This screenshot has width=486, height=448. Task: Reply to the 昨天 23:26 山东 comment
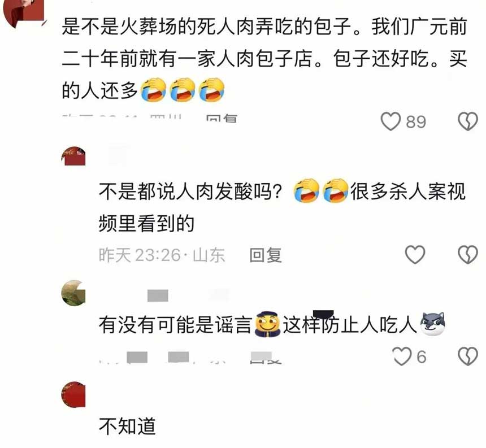click(x=266, y=255)
